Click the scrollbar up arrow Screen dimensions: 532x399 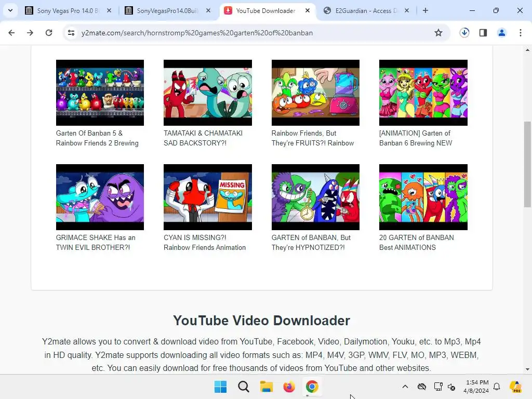point(527,50)
